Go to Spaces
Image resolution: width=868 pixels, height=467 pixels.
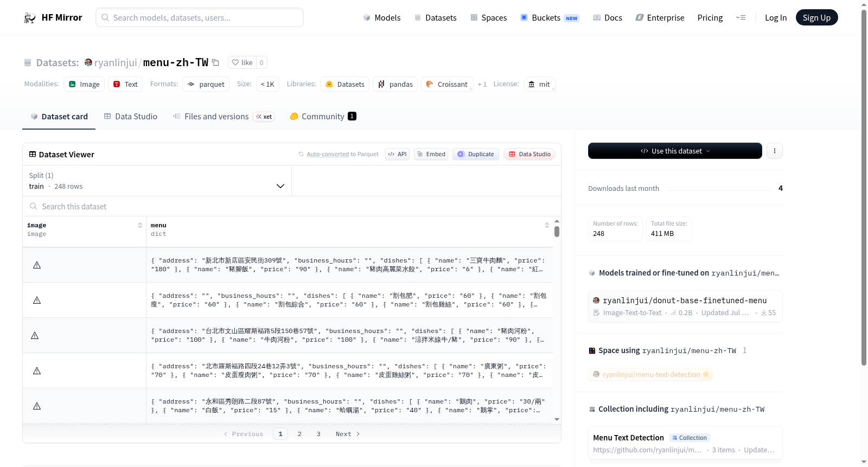(x=488, y=18)
